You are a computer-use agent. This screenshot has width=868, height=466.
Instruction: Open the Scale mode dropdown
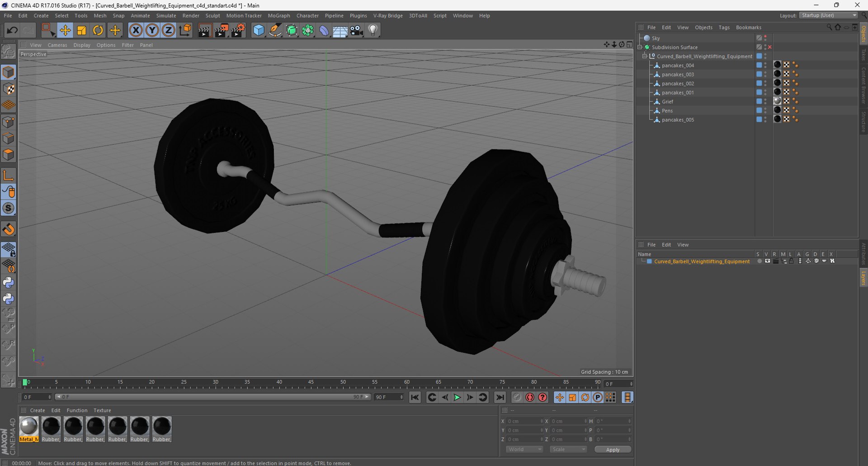coord(568,449)
